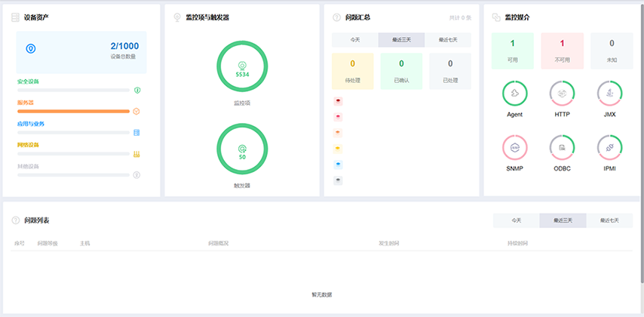
Task: Open the 未知 media count card
Action: [612, 51]
